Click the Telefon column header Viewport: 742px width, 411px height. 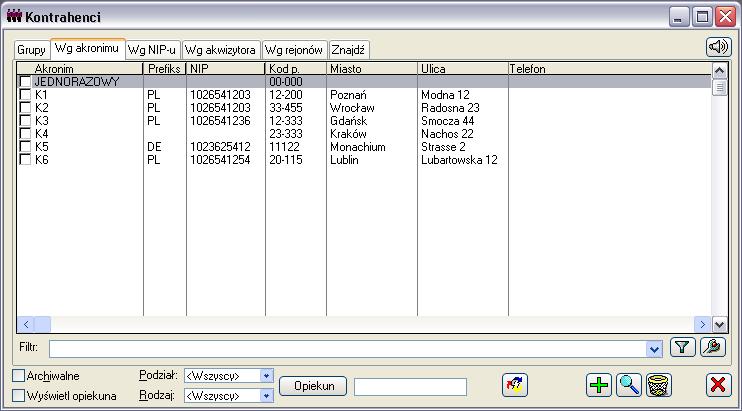point(610,69)
